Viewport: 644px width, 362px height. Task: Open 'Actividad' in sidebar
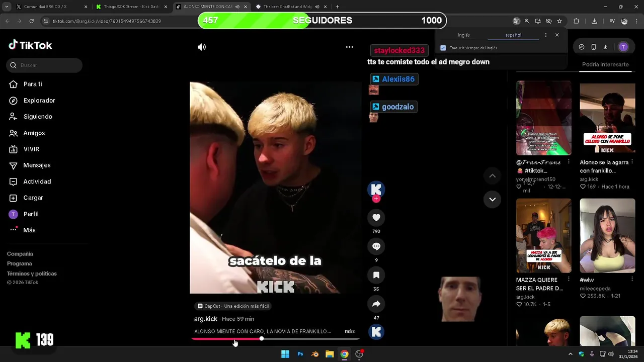coord(37,182)
